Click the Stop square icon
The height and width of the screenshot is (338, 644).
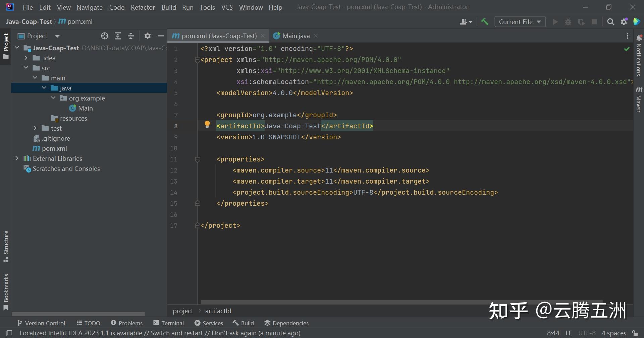594,22
